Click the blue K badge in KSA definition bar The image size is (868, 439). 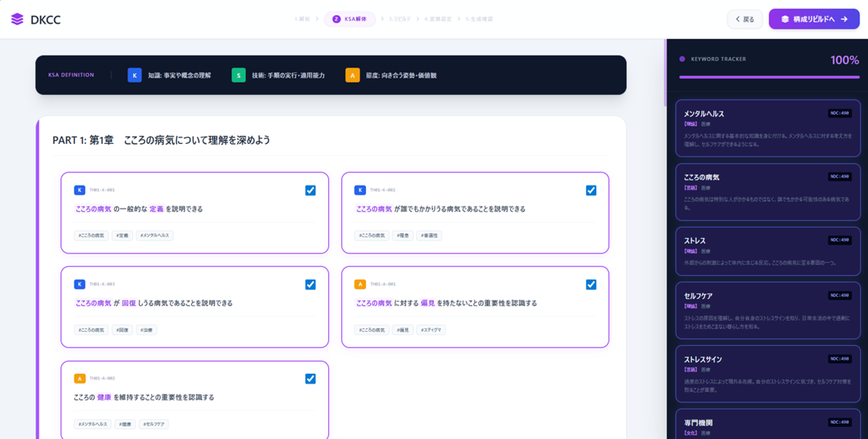pyautogui.click(x=134, y=75)
